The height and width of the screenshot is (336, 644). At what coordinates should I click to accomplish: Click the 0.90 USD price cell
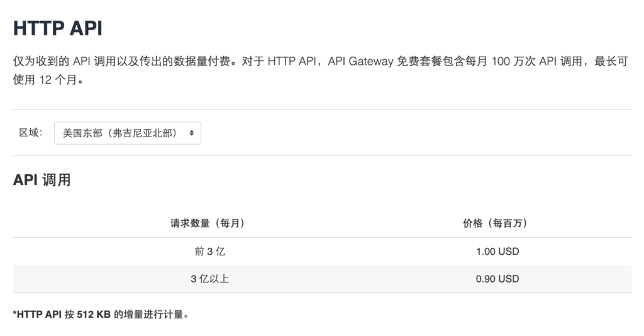pos(497,278)
